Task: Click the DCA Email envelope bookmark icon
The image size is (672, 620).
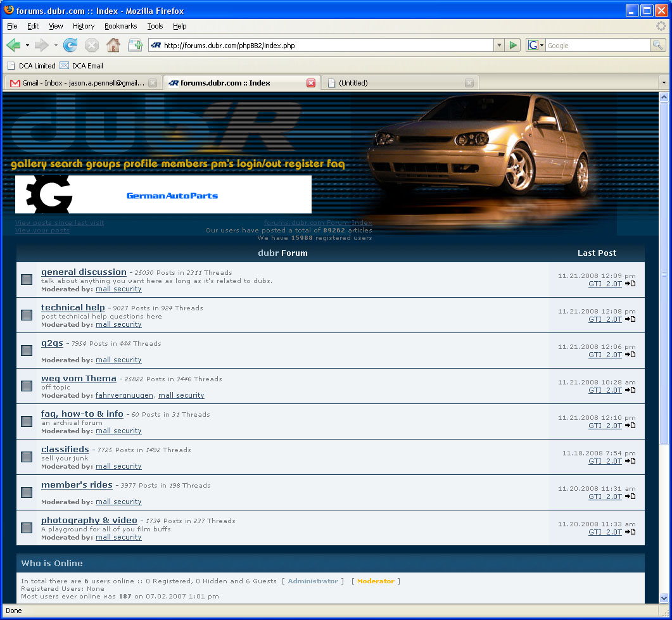Action: pos(64,66)
